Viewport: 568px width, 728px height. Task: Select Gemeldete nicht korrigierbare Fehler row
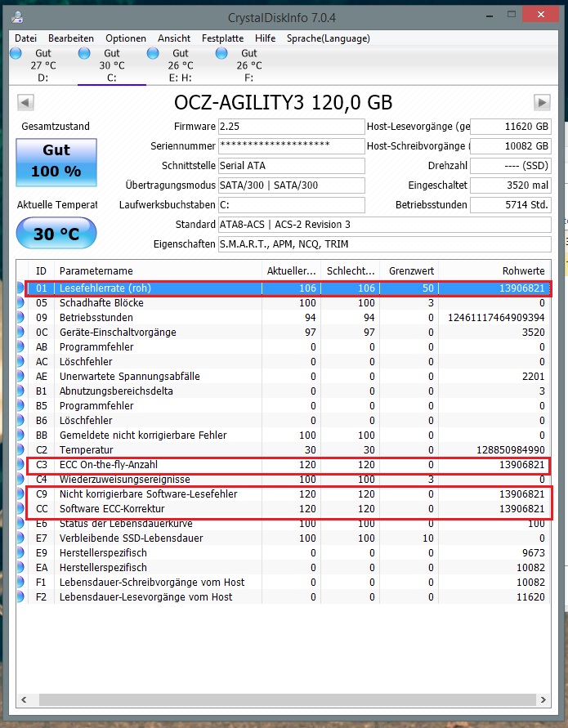point(284,435)
